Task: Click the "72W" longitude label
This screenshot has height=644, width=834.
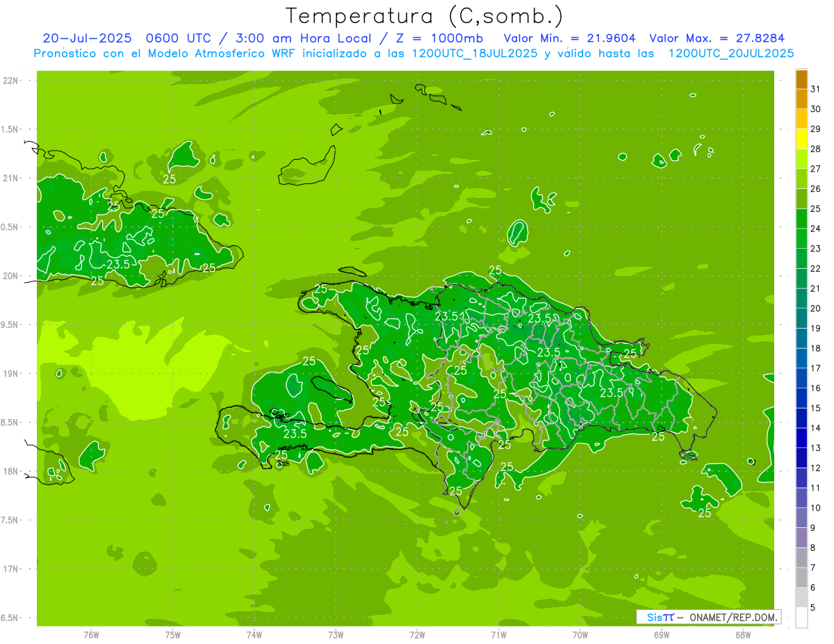Action: pos(417,635)
